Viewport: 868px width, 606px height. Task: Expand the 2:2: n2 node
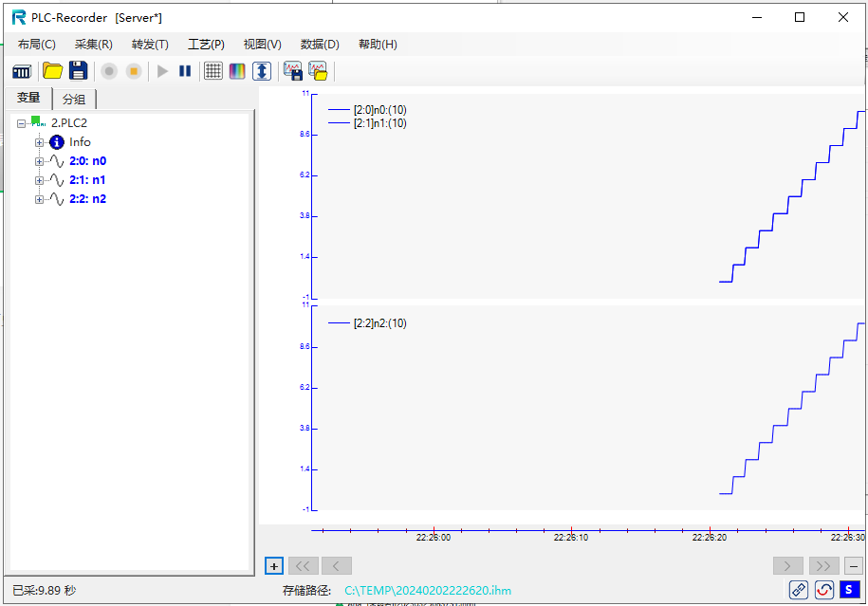[x=39, y=199]
